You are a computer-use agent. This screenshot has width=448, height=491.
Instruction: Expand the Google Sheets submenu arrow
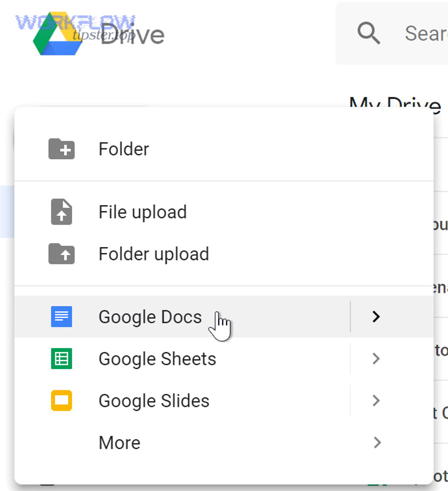pyautogui.click(x=376, y=359)
